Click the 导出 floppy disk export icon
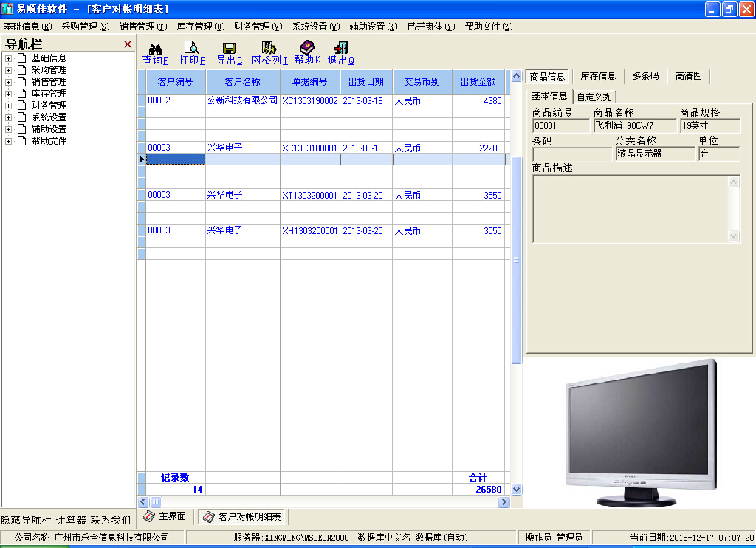The width and height of the screenshot is (756, 548). pos(229,48)
